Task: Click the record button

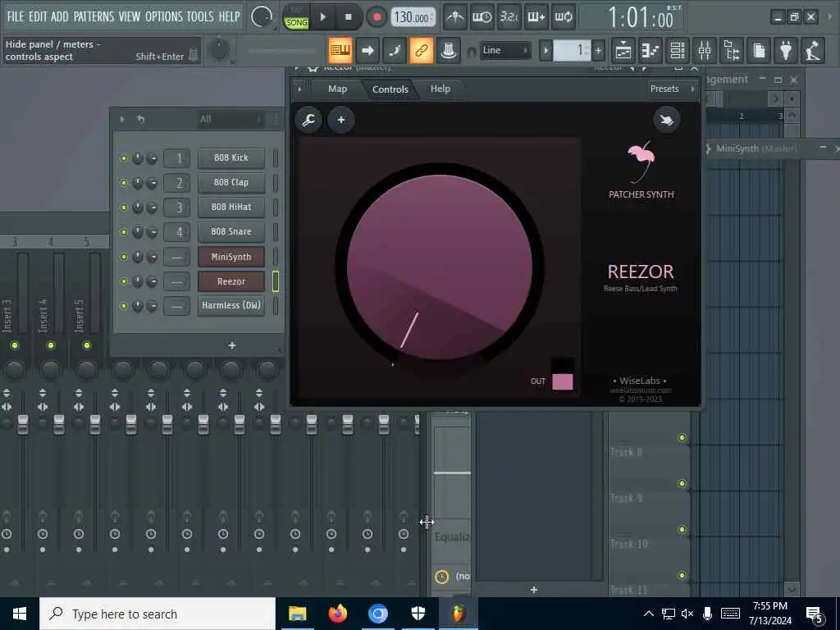Action: coord(377,17)
